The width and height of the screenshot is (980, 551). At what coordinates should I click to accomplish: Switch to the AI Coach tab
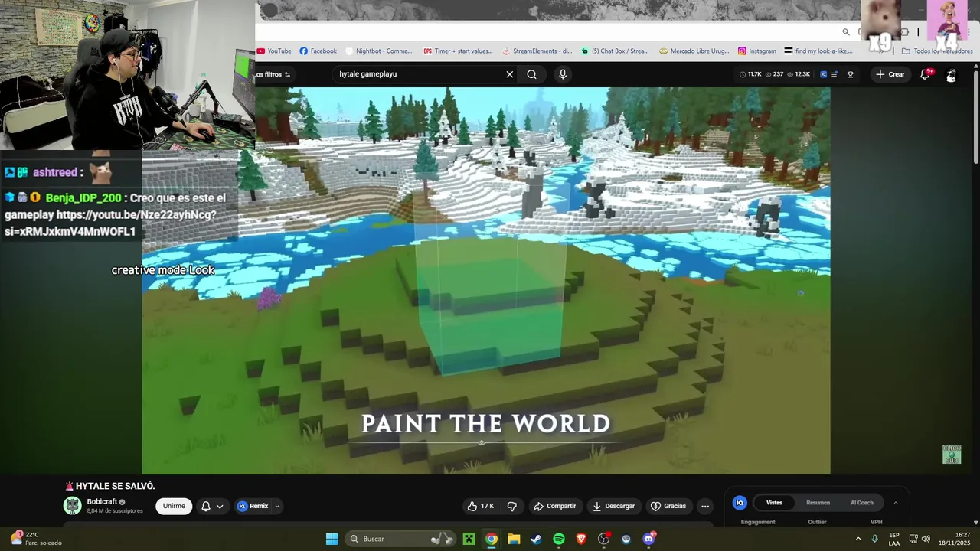(861, 503)
